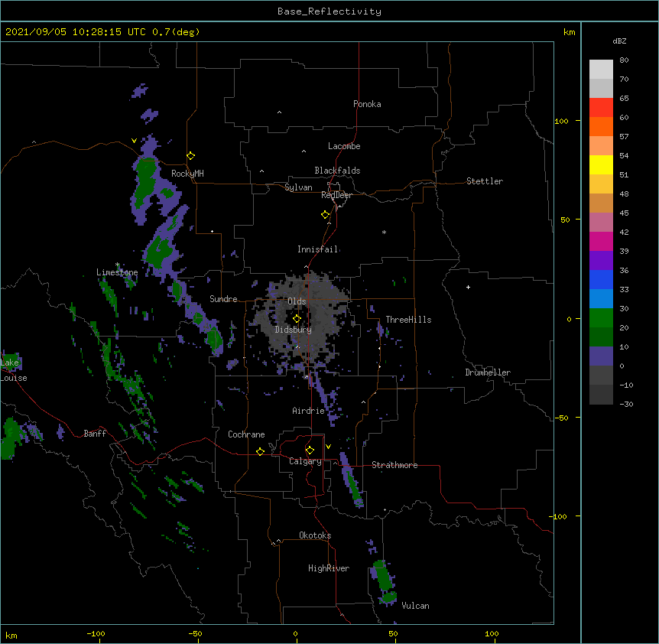
Task: Click the legend value 45 dBZ
Action: tap(624, 213)
